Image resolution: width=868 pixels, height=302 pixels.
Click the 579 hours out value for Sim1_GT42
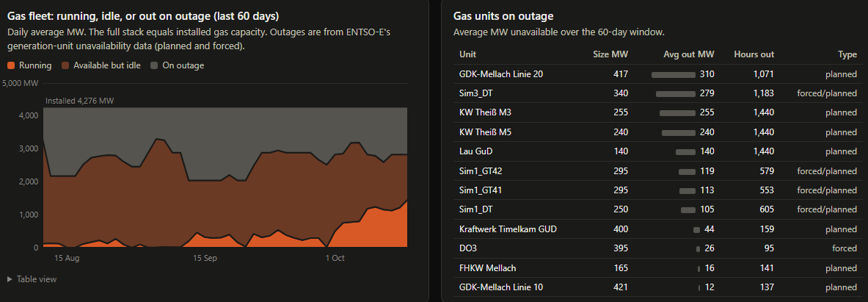click(767, 170)
